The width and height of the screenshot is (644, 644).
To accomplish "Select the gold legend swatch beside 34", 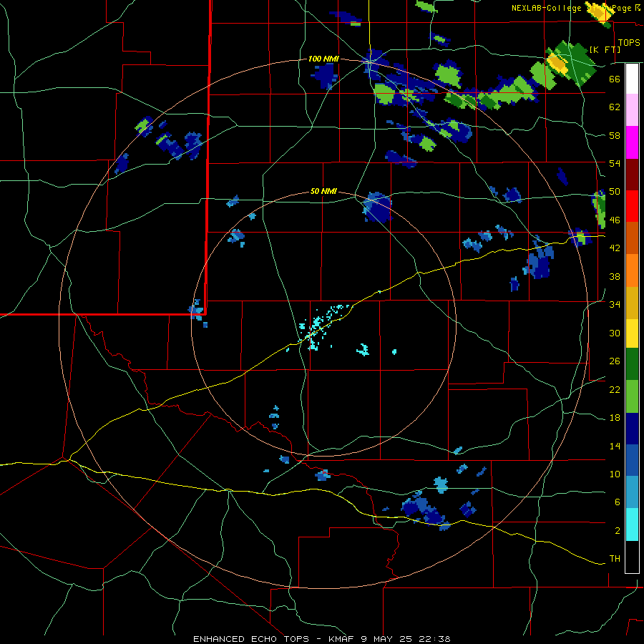I will (632, 303).
